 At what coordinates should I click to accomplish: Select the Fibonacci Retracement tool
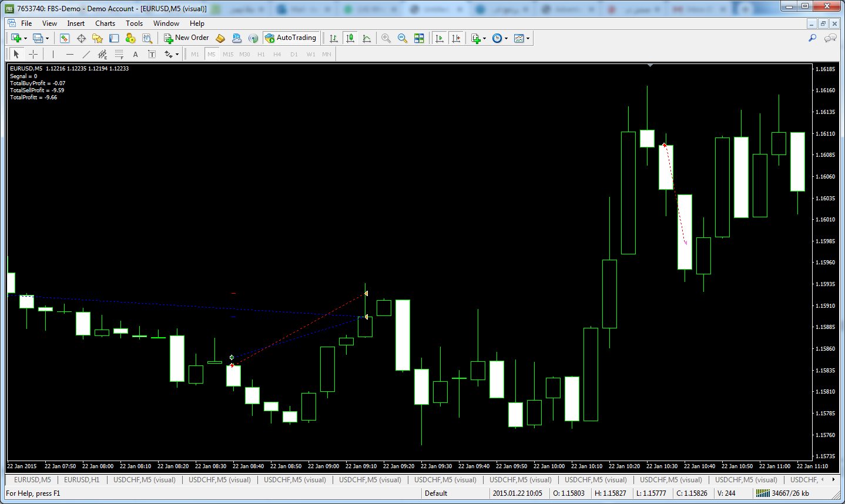[119, 54]
